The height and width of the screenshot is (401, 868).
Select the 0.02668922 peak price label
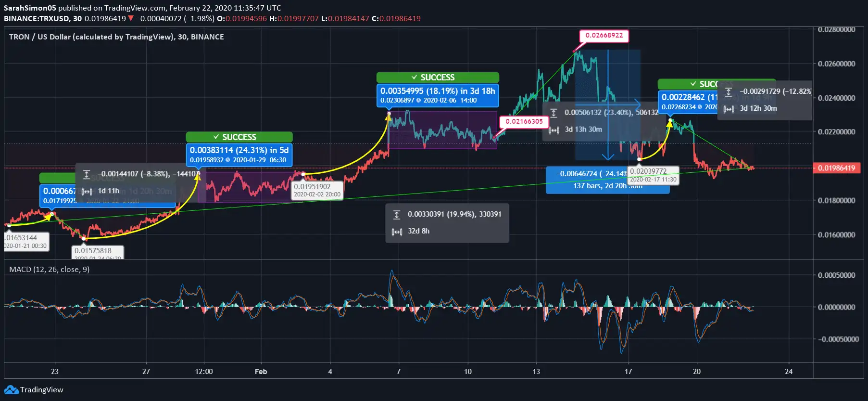point(604,36)
